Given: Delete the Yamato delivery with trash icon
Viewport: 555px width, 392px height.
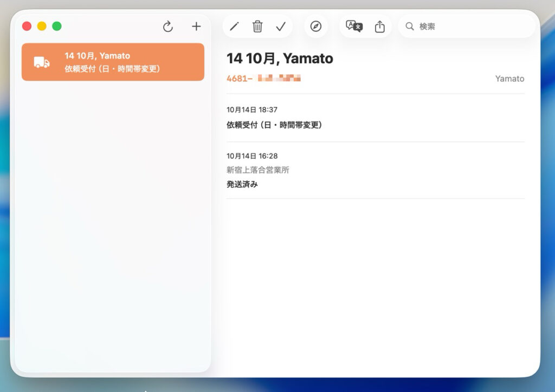Looking at the screenshot, I should (x=257, y=27).
